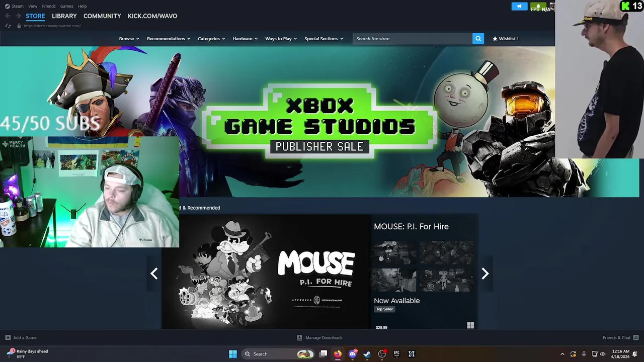Switch to the LIBRARY tab

click(x=64, y=16)
